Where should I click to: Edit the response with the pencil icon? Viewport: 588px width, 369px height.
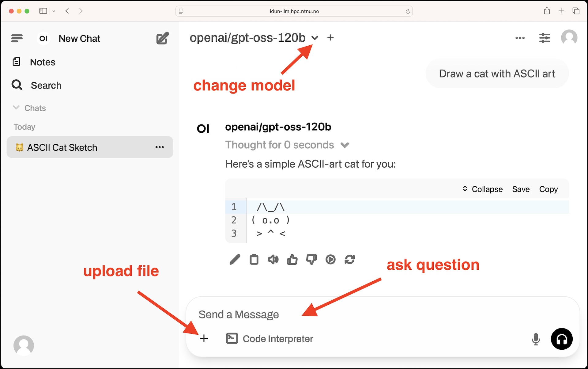click(235, 260)
